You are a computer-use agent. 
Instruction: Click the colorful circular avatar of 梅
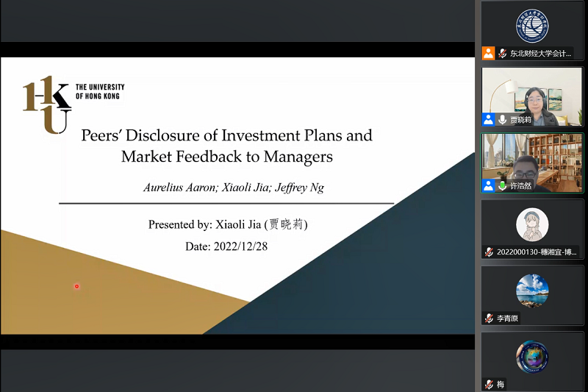coord(532,357)
